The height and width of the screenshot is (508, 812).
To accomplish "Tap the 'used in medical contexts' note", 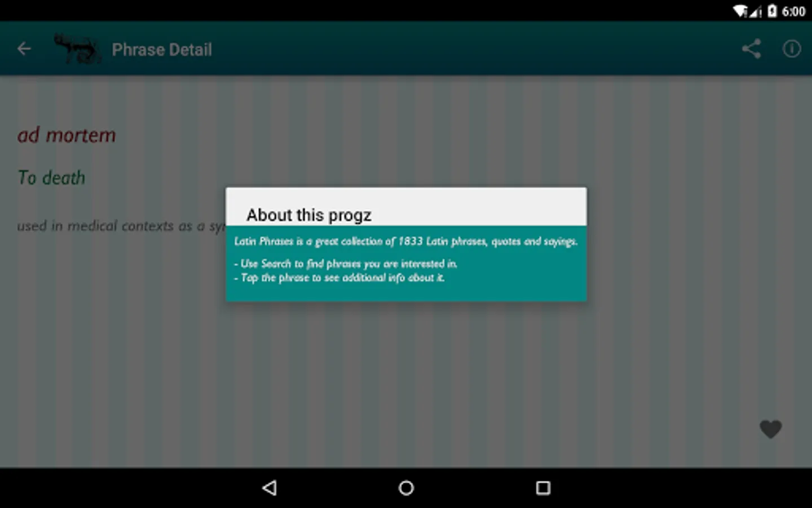I will click(121, 226).
